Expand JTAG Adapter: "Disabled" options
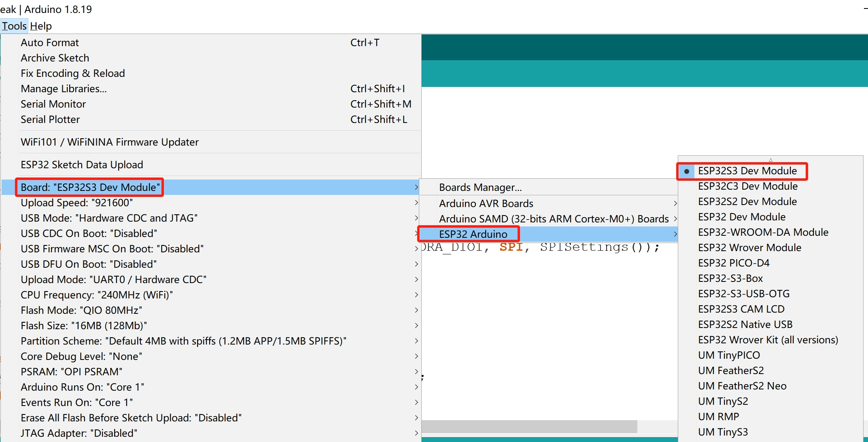 tap(210, 433)
